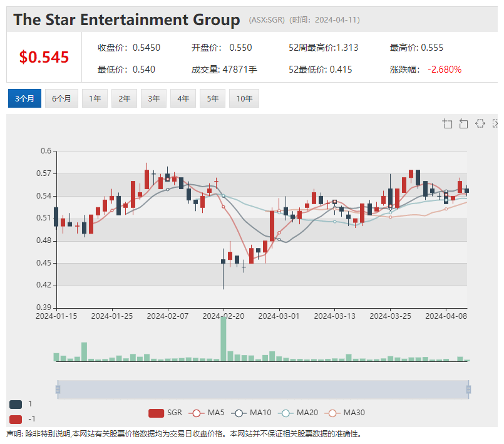Click the zoom reset (back) icon
The width and height of the screenshot is (504, 444).
click(463, 123)
